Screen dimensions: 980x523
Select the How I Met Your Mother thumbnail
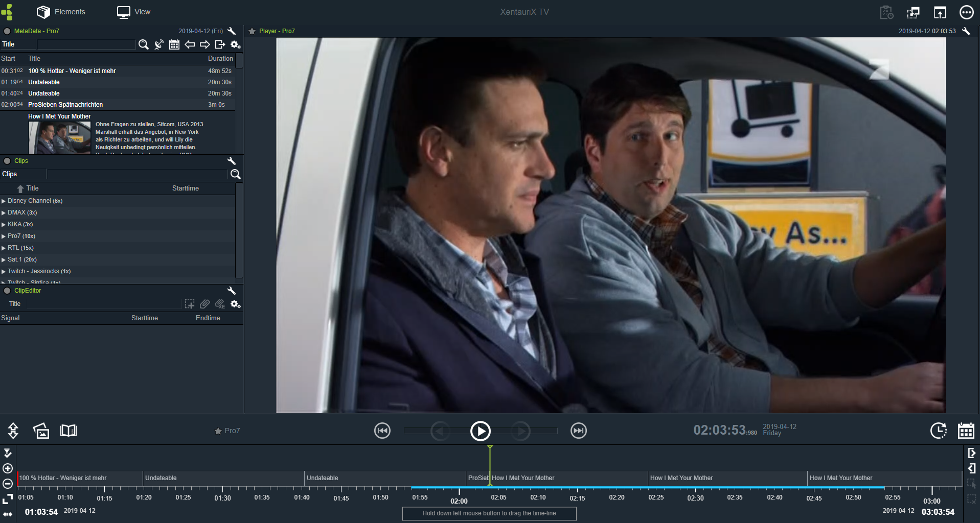coord(60,137)
